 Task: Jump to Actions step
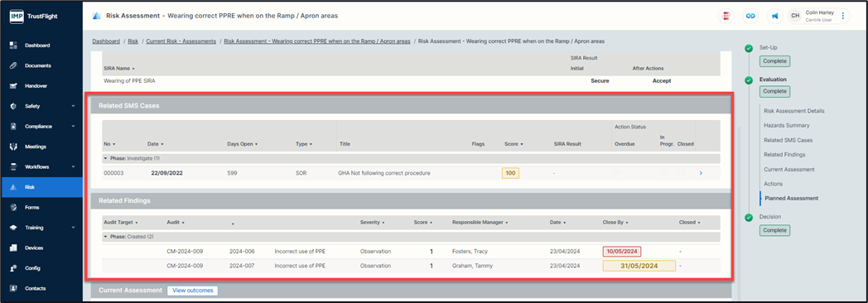pos(773,184)
